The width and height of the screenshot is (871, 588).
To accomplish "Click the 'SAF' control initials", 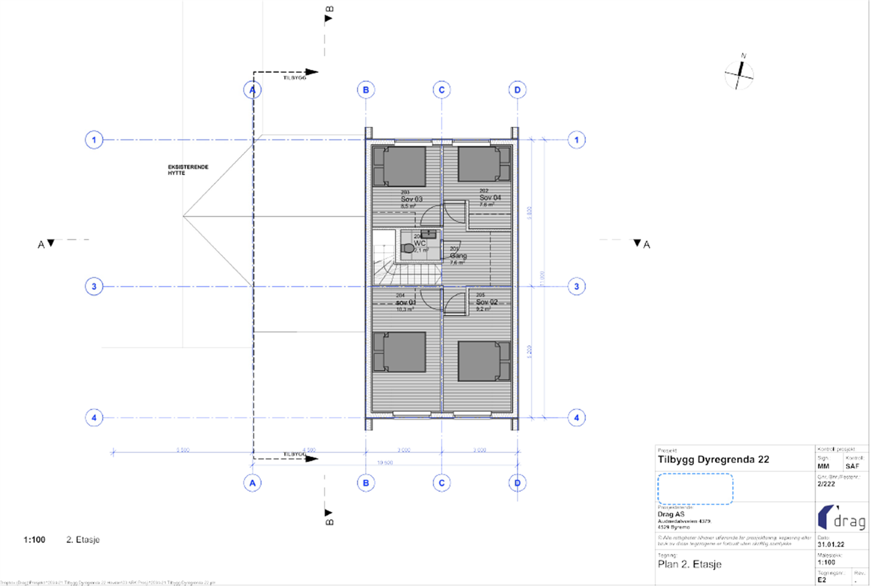I will coord(852,466).
